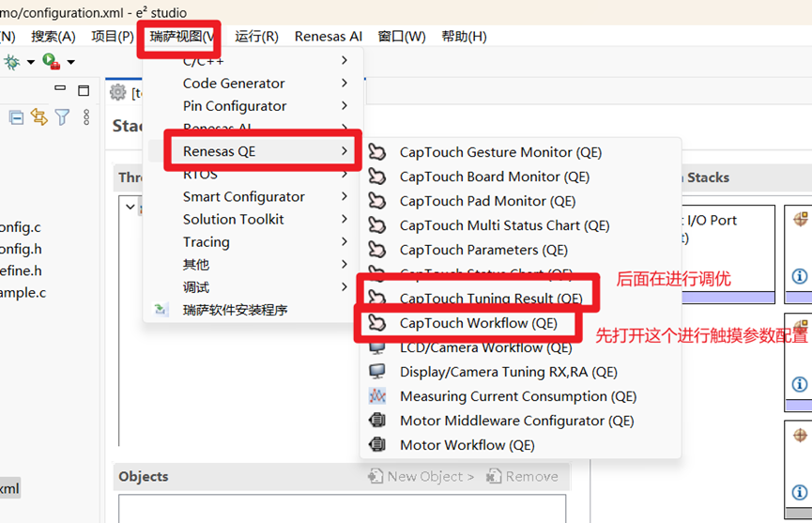
Task: Open the explorer View Menu dots
Action: click(x=86, y=117)
